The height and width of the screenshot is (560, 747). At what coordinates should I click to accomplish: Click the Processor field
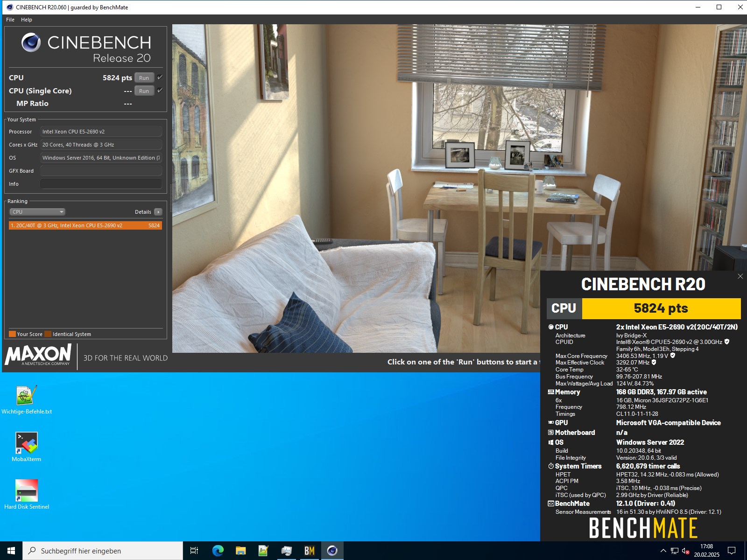(101, 132)
